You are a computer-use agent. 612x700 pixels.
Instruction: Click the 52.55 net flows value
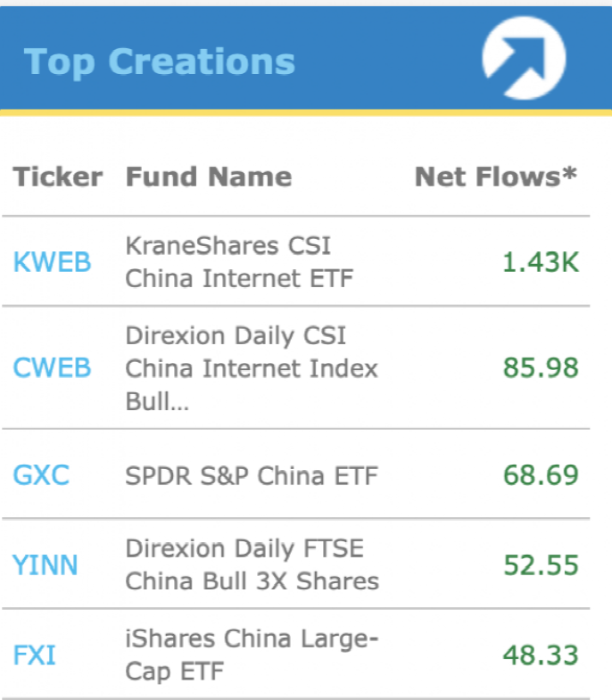point(541,565)
